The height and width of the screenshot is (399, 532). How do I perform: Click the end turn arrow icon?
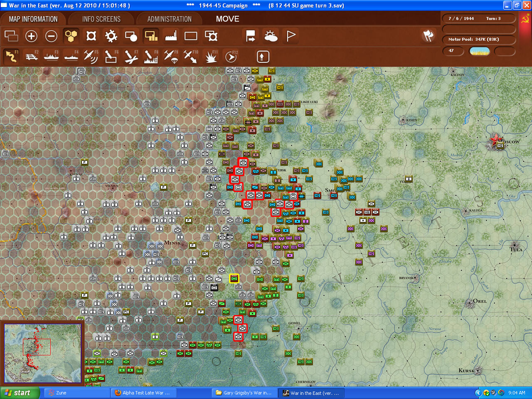tap(250, 36)
